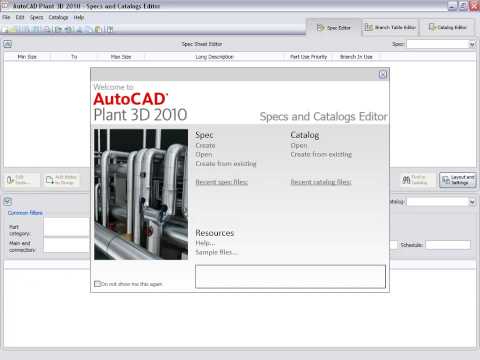Check Do not show me this again
Image resolution: width=480 pixels, height=360 pixels.
[97, 284]
